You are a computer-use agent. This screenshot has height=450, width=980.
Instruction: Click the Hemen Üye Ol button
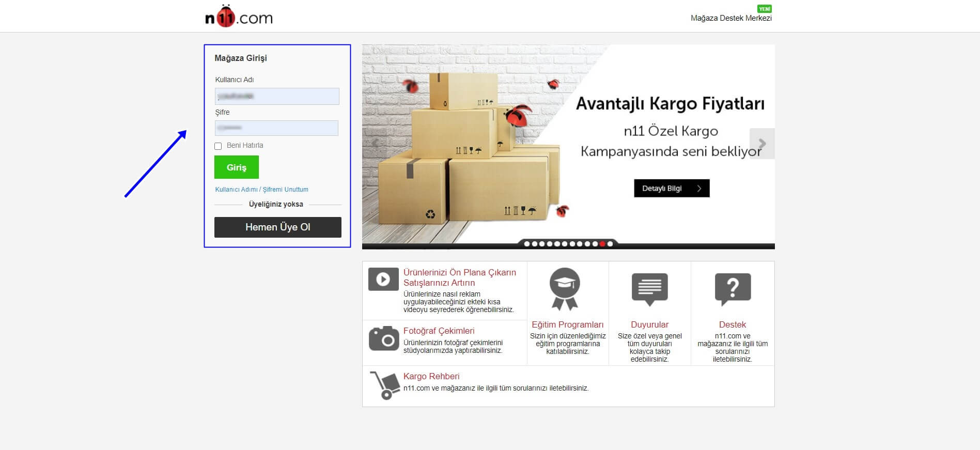point(278,227)
